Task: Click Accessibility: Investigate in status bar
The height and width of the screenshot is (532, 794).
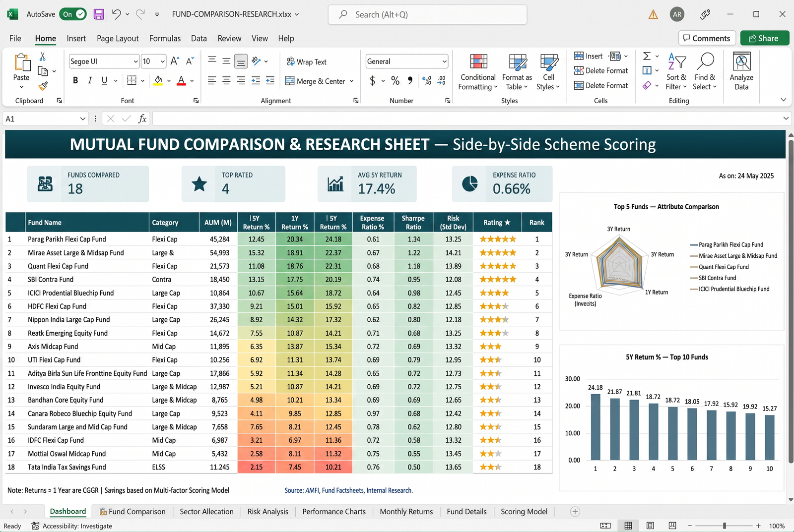Action: pyautogui.click(x=72, y=526)
